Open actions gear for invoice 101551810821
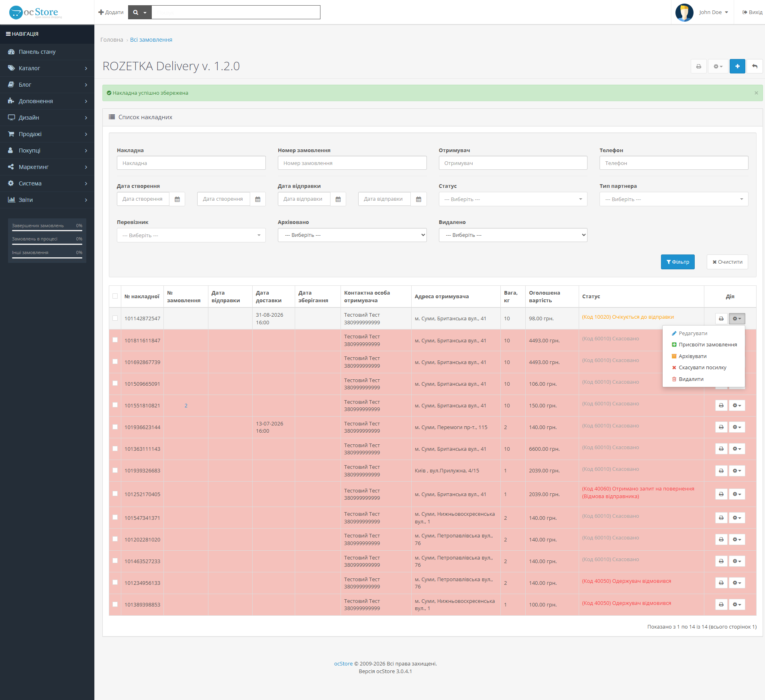The height and width of the screenshot is (700, 765). tap(737, 405)
